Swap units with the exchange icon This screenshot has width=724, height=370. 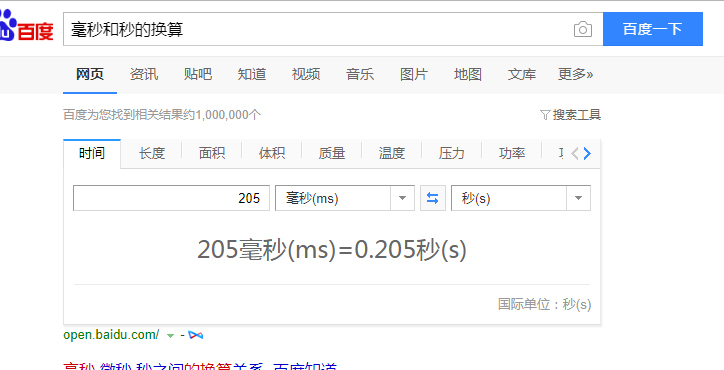click(433, 198)
